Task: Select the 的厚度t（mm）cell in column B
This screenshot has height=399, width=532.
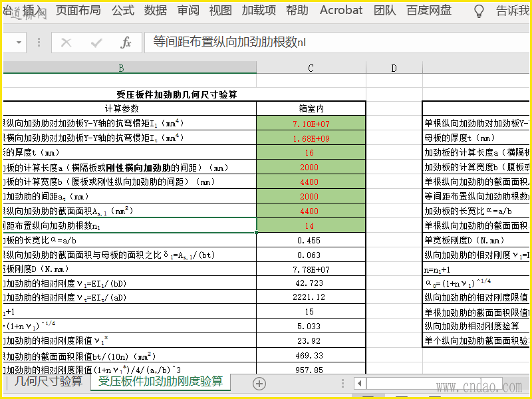Action: [130, 153]
